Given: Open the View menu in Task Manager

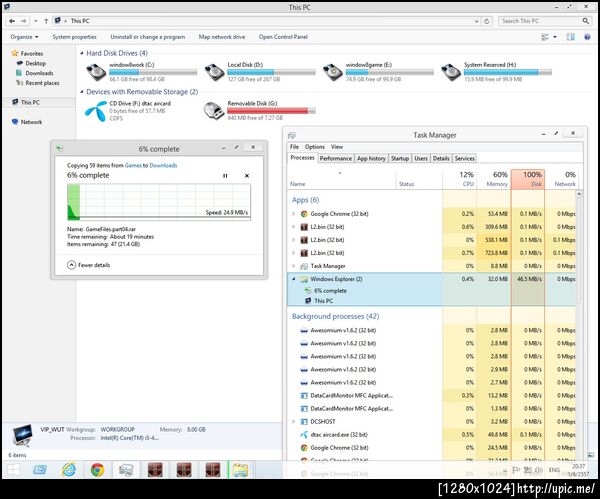Looking at the screenshot, I should 337,147.
